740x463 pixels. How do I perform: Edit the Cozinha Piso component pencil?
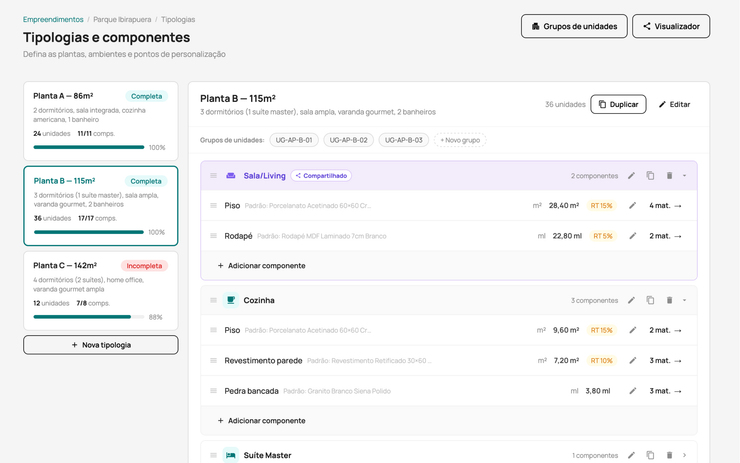632,330
